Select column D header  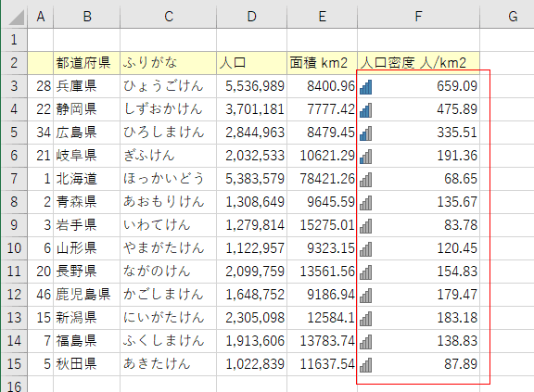pyautogui.click(x=251, y=17)
